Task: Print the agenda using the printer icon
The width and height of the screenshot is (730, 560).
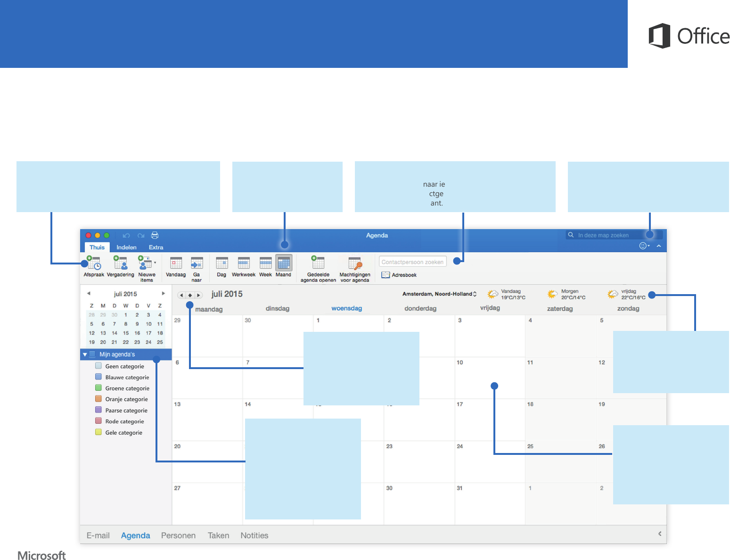Action: tap(155, 235)
